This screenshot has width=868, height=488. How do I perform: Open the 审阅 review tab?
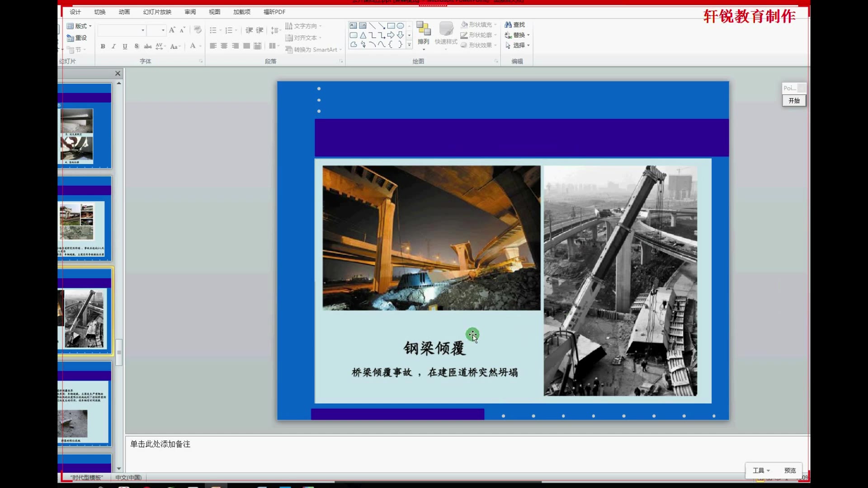point(190,12)
